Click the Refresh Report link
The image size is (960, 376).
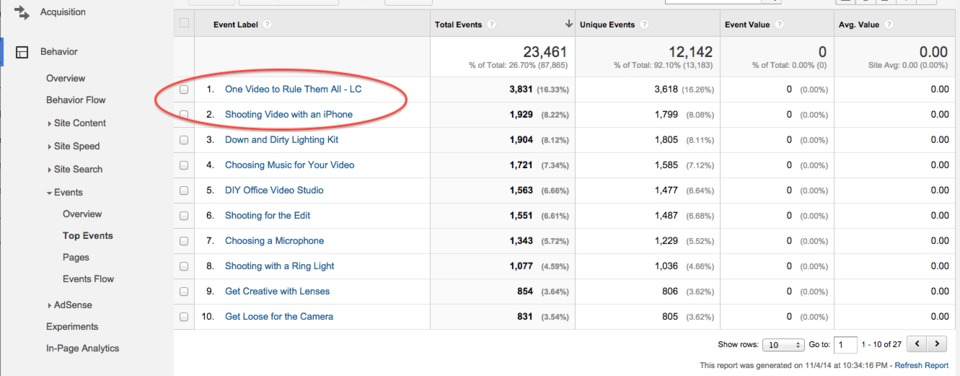pos(921,365)
